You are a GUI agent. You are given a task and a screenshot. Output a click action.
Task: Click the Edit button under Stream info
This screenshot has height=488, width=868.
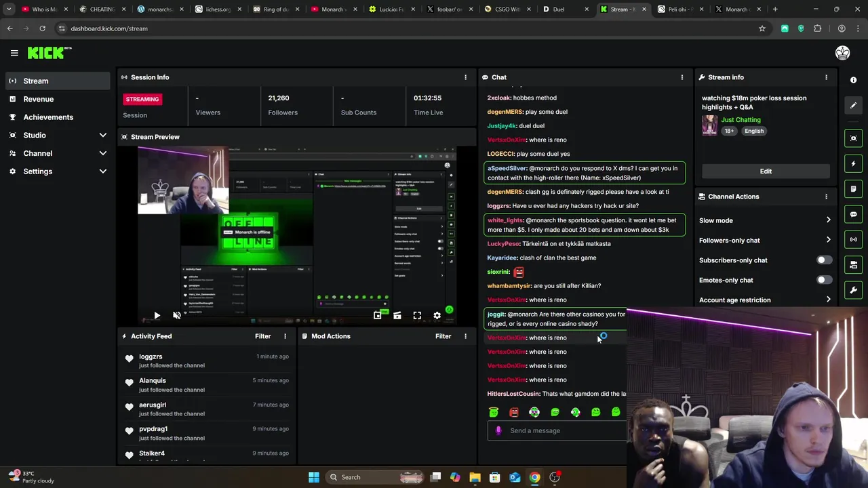[766, 171]
